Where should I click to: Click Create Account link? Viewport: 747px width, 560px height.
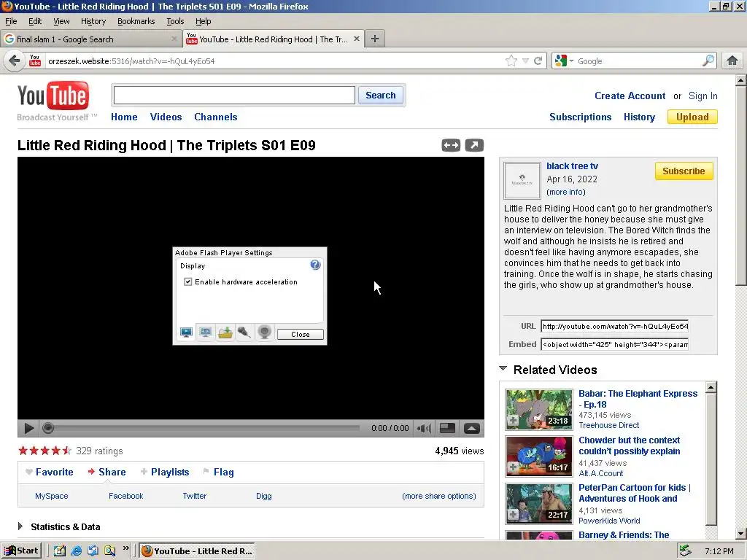point(630,96)
